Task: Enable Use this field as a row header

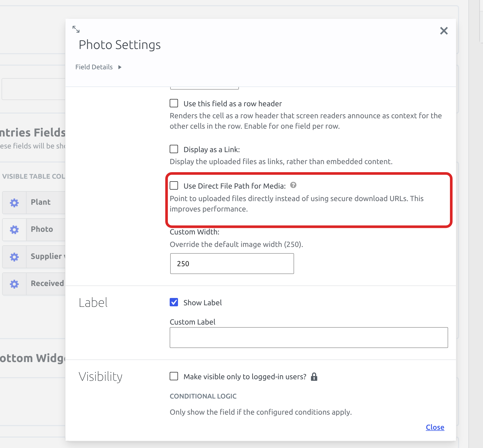Action: (x=174, y=103)
